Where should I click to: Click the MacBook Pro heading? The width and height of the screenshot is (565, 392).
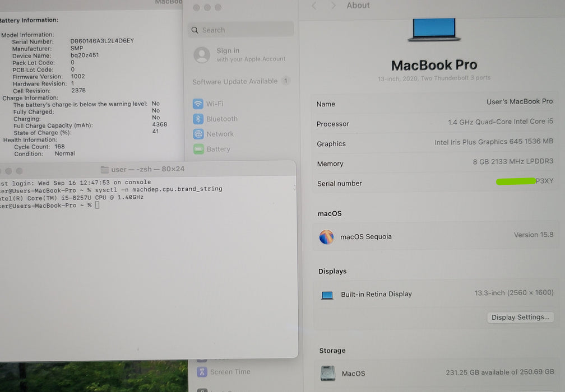[434, 65]
